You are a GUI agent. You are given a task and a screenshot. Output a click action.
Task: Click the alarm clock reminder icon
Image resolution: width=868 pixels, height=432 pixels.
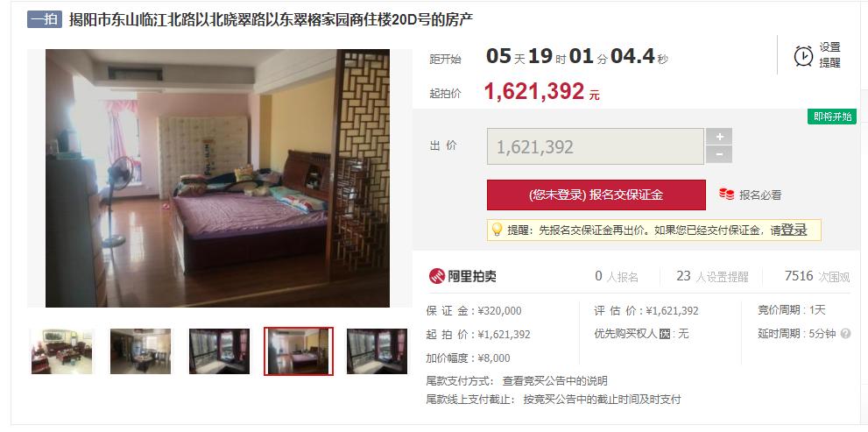tap(803, 56)
